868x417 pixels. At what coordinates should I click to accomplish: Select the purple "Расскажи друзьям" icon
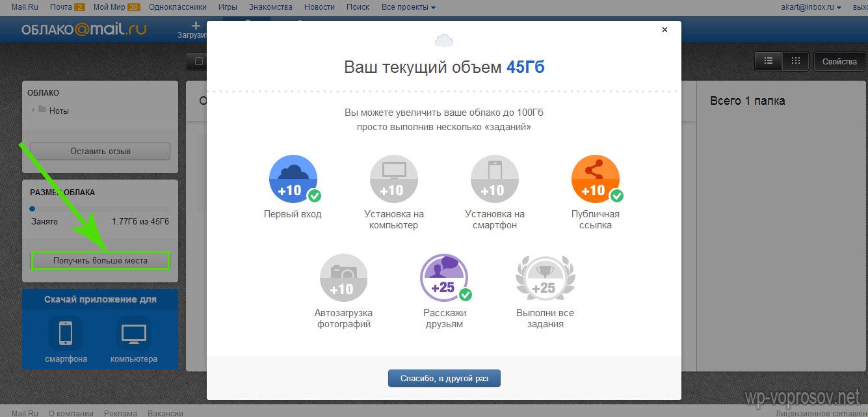point(444,278)
